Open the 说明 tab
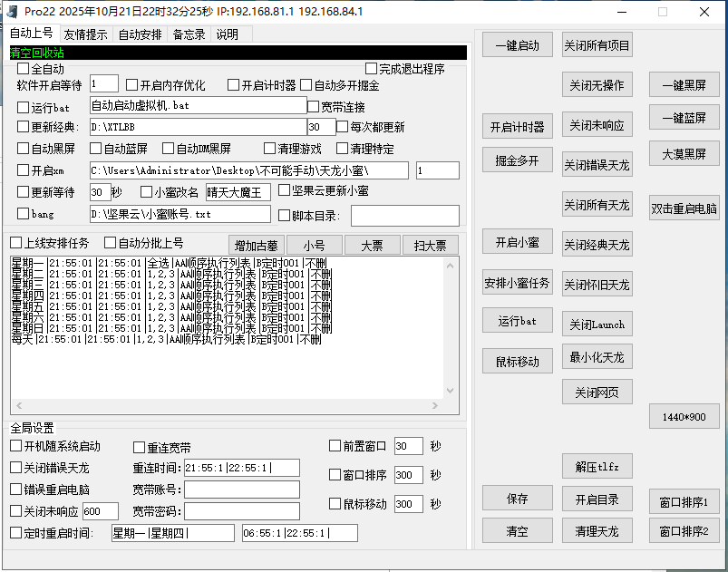The width and height of the screenshot is (728, 572). click(228, 34)
